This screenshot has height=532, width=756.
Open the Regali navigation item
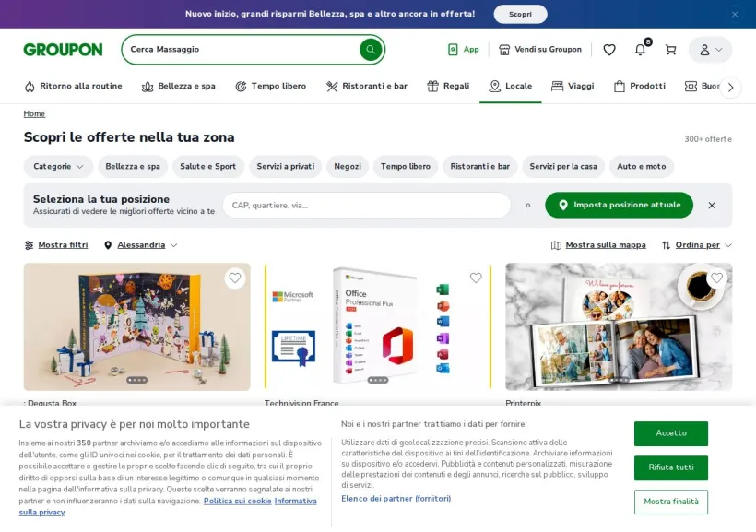pos(448,86)
